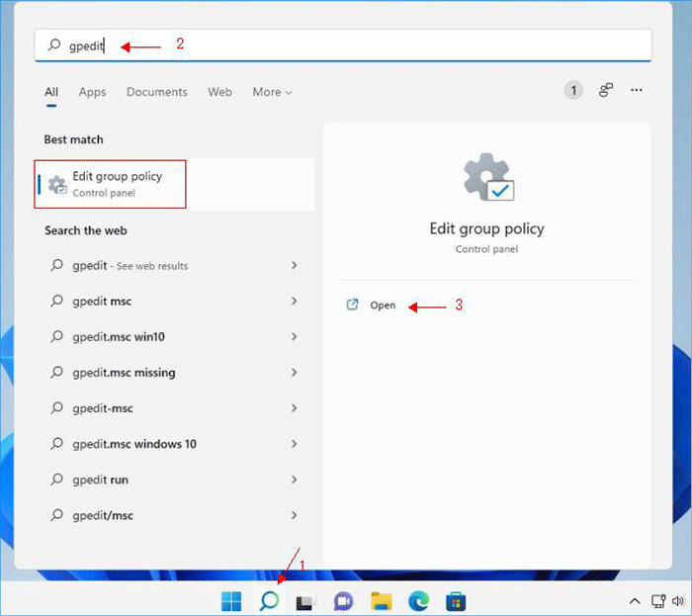Select the 'gpedit run' suggestion
Screen dimensions: 692x616
[174, 480]
